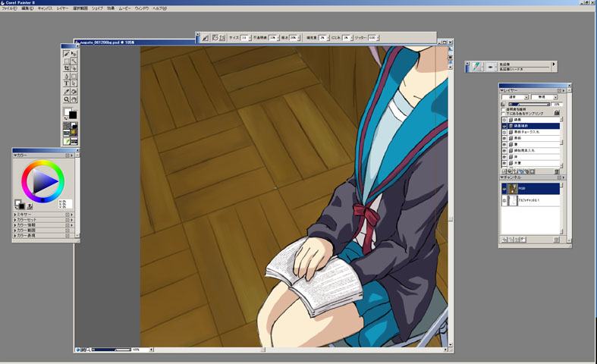Expand the ミキサー panel
This screenshot has height=364, width=597.
(x=15, y=215)
